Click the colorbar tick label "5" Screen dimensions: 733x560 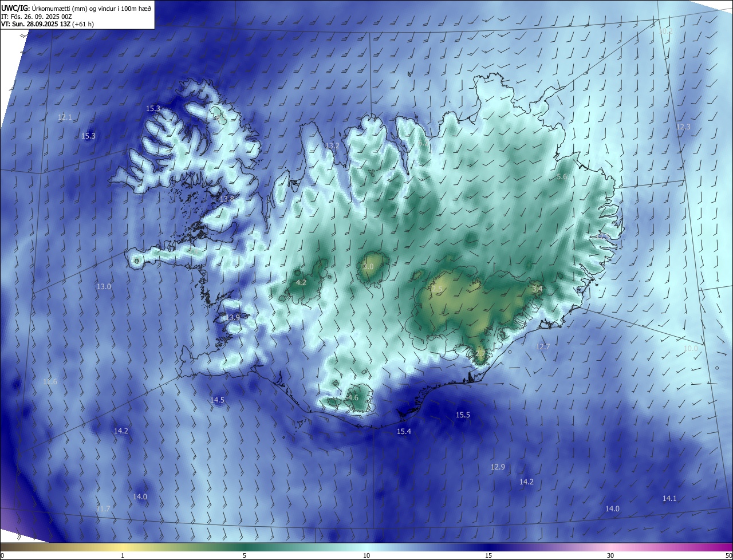point(245,555)
